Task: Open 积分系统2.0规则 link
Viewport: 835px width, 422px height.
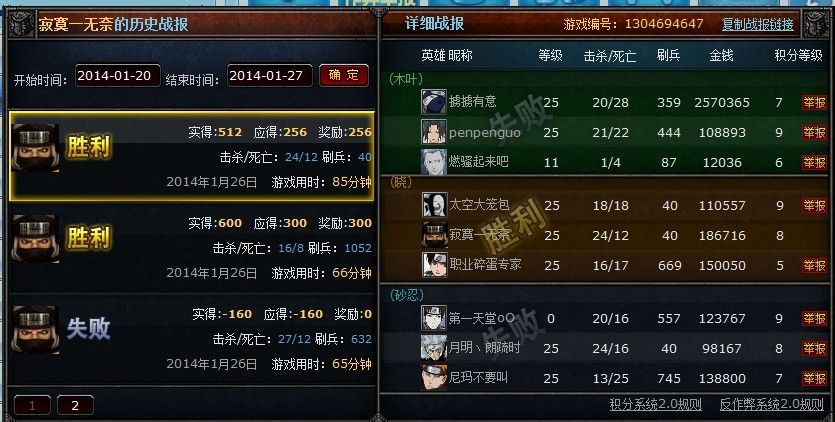Action: pos(655,404)
